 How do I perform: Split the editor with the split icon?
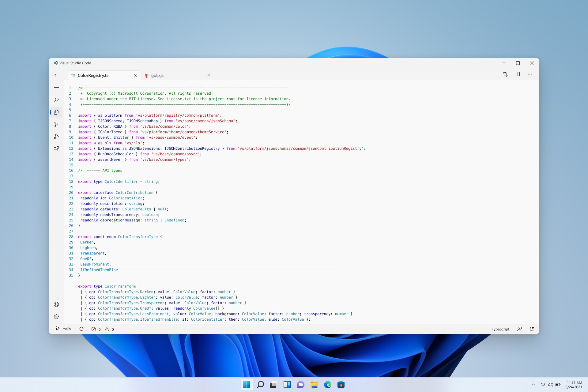[x=518, y=74]
